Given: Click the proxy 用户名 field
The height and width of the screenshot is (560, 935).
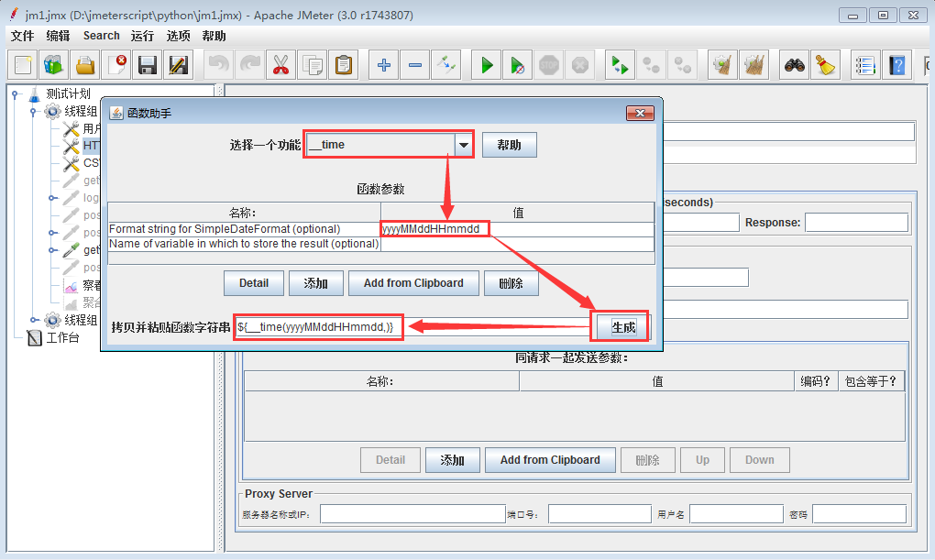Looking at the screenshot, I should coord(736,514).
